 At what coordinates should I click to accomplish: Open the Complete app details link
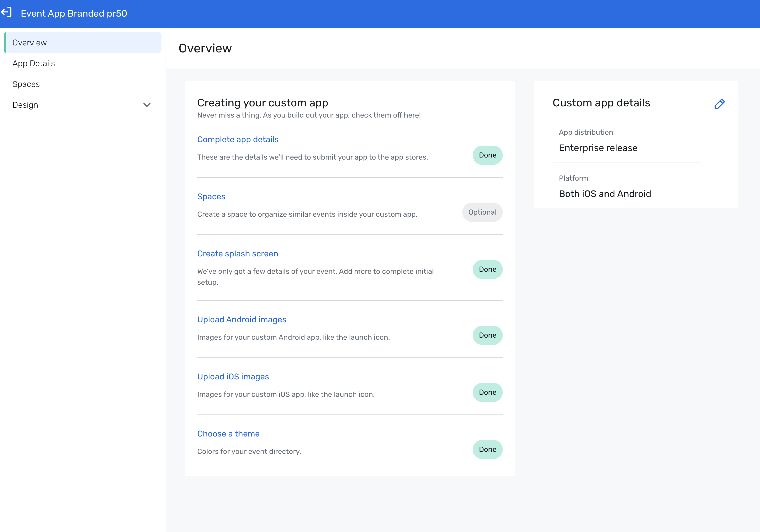tap(238, 139)
